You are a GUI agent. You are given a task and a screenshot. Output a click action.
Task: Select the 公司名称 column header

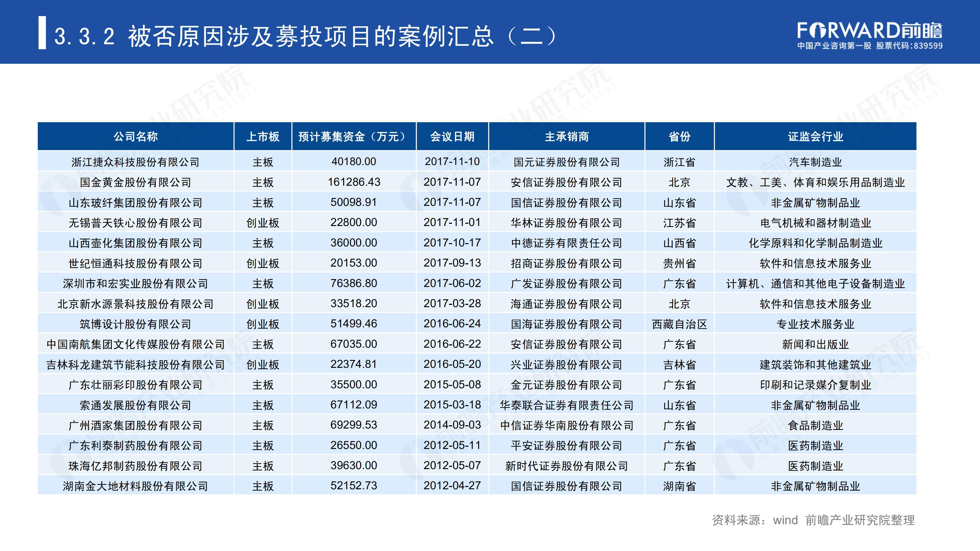point(136,136)
